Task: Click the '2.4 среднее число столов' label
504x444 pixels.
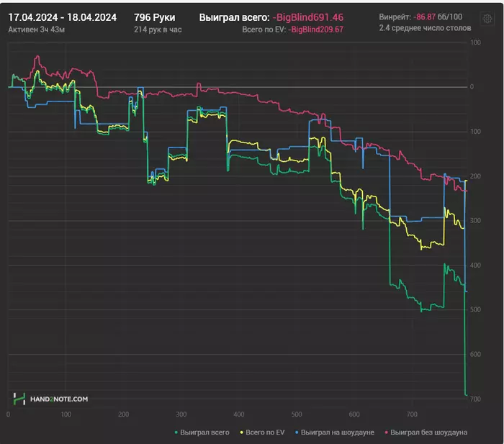Action: point(425,28)
